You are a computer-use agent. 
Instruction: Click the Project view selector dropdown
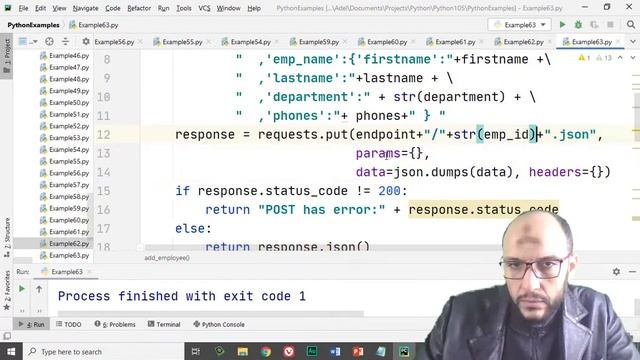(x=28, y=42)
